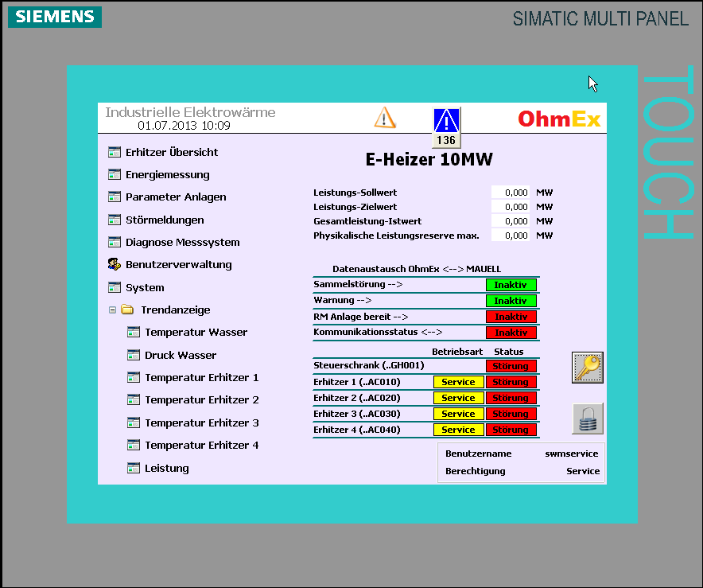Click the folder icon beside Trendanzeige
The height and width of the screenshot is (588, 703).
127,310
